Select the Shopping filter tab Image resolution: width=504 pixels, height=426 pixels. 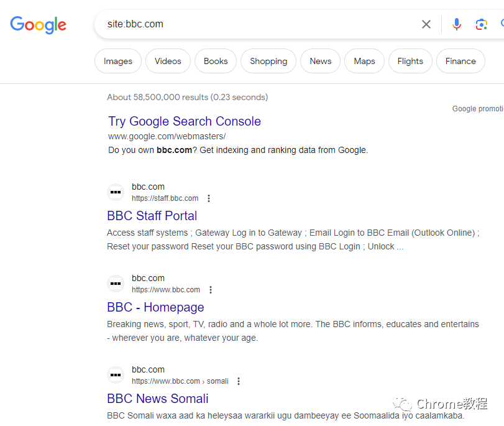click(x=268, y=61)
